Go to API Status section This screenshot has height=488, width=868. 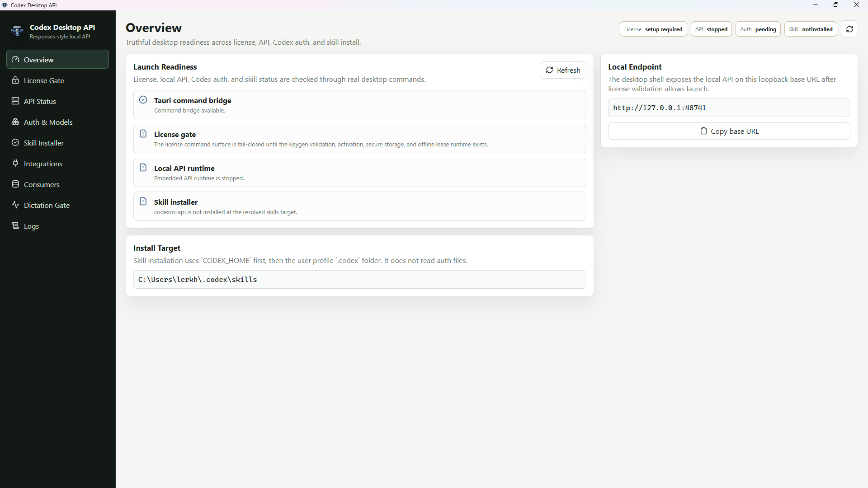(x=57, y=101)
